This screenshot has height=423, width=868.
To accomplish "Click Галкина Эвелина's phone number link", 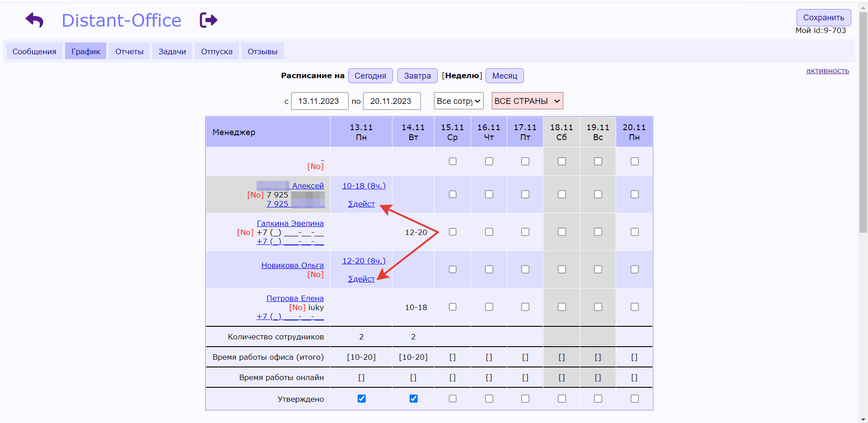I will click(290, 241).
